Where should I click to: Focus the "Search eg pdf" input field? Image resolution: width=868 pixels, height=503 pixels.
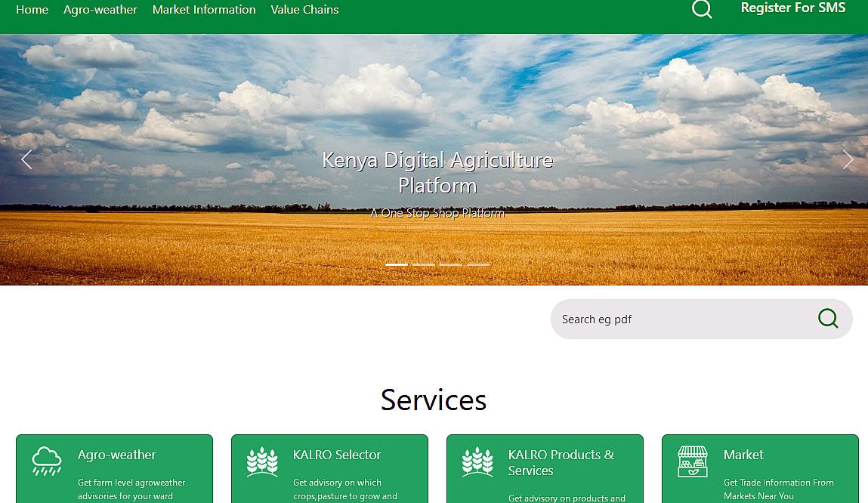(x=680, y=319)
